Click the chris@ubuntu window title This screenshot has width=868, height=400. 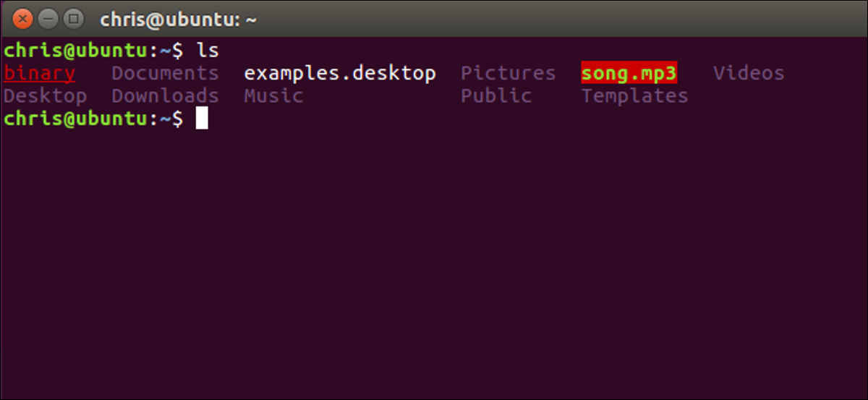click(x=179, y=20)
